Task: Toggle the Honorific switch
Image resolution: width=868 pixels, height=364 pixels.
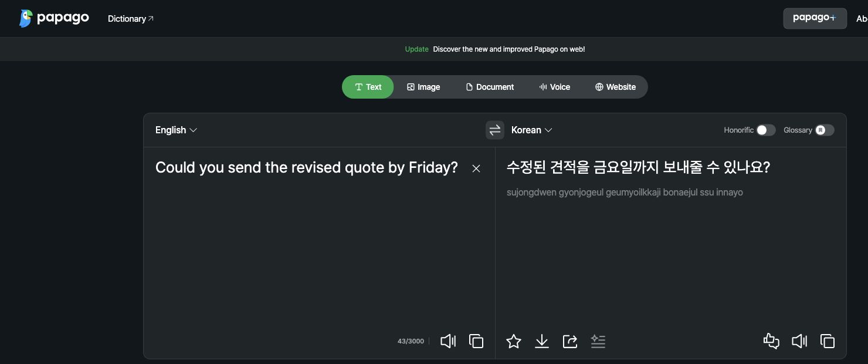Action: 765,130
